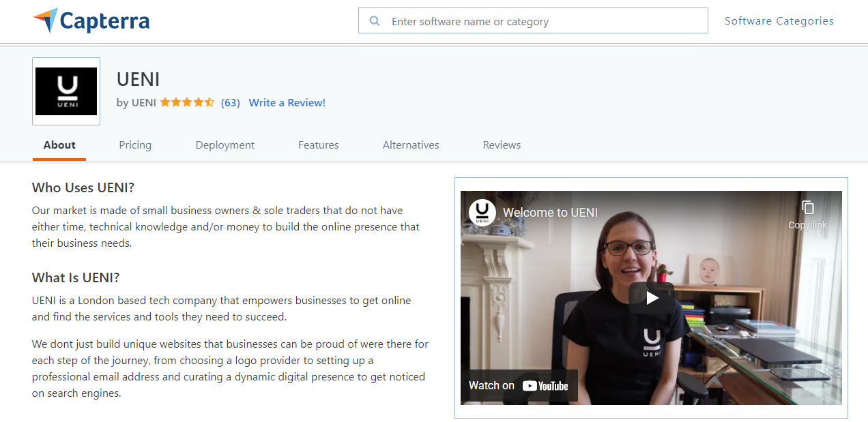Click the UENI product logo thumbnail
Image resolution: width=868 pixels, height=422 pixels.
tap(66, 91)
